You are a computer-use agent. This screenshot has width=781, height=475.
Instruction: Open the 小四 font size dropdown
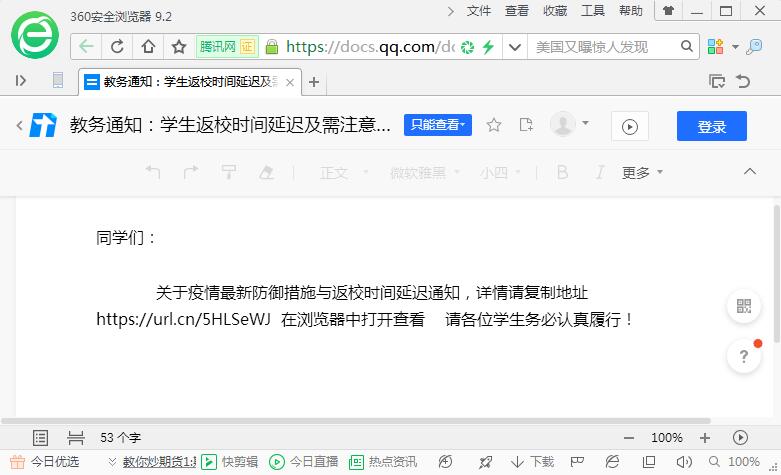click(x=500, y=173)
